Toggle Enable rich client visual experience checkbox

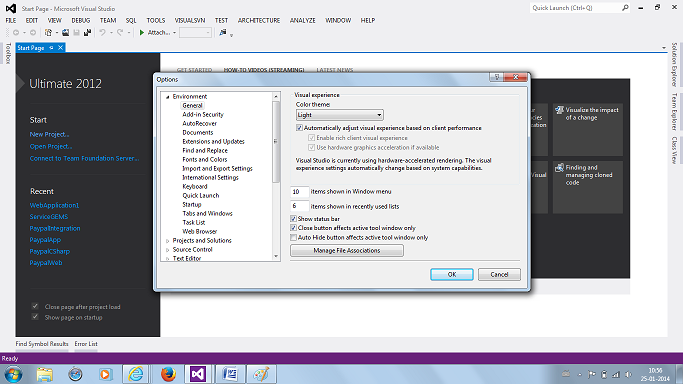pyautogui.click(x=311, y=138)
